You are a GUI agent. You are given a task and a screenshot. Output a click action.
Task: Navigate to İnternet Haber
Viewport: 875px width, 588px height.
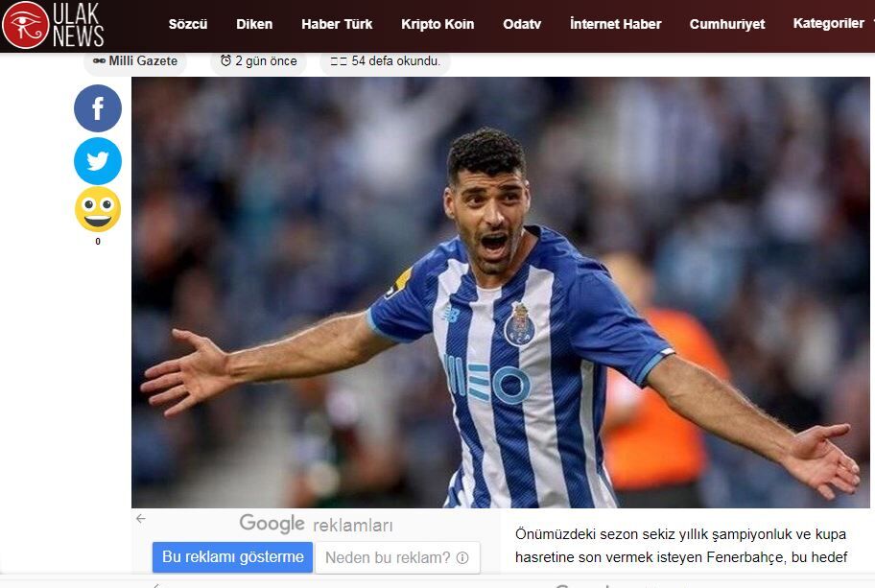pyautogui.click(x=615, y=24)
